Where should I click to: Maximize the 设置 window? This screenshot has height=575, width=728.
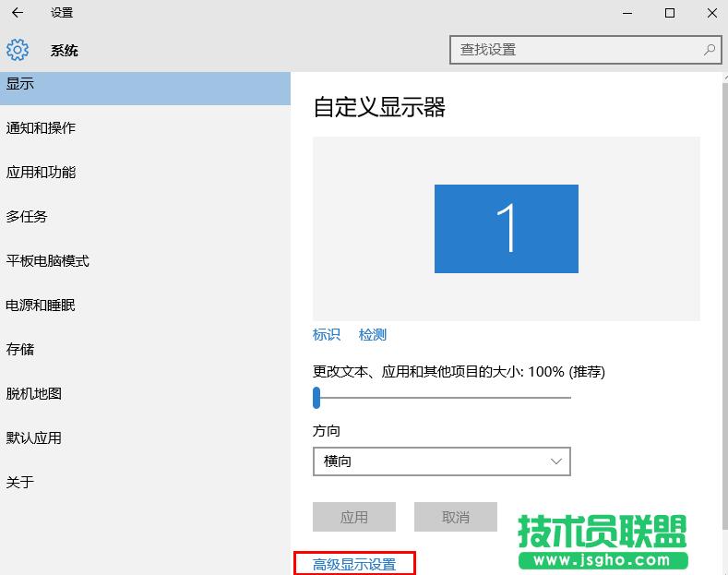(x=670, y=13)
